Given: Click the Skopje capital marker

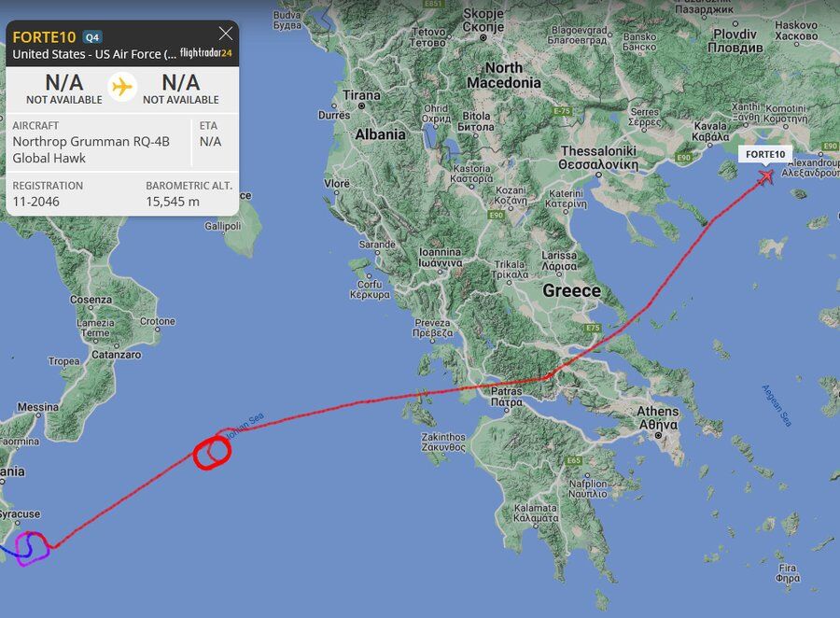Looking at the screenshot, I should [483, 38].
